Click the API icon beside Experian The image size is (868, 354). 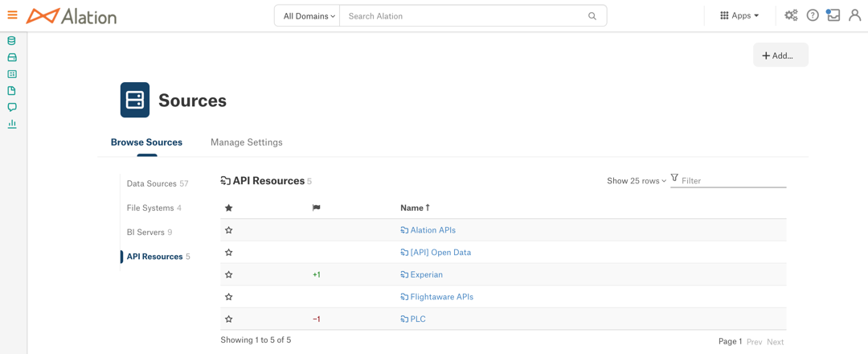pyautogui.click(x=404, y=275)
